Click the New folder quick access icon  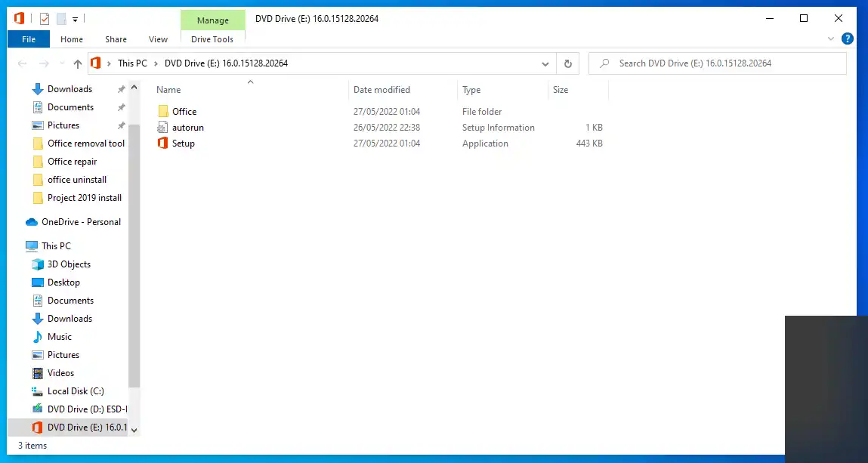(x=61, y=19)
